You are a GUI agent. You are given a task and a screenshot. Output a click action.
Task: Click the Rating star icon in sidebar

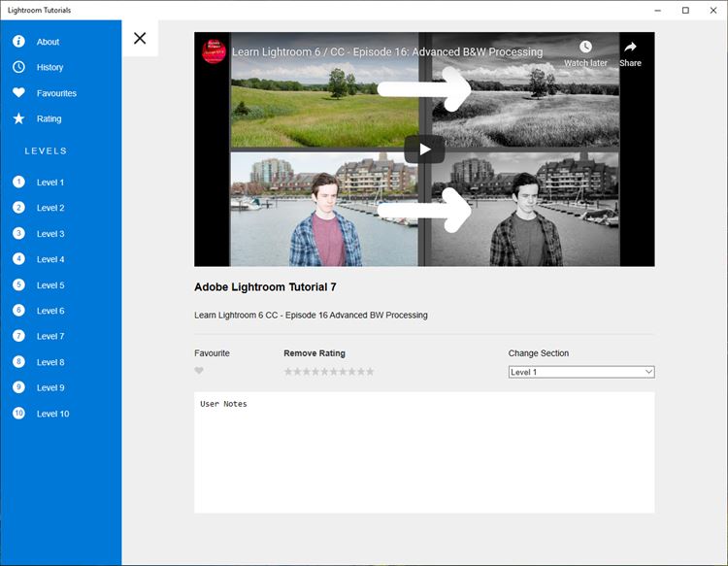coord(18,118)
